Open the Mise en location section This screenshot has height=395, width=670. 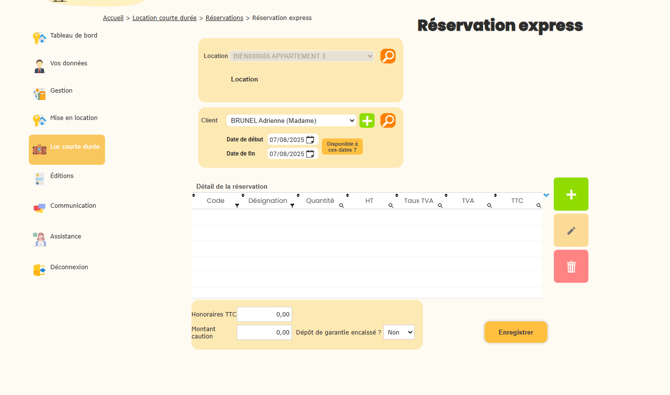pyautogui.click(x=73, y=118)
